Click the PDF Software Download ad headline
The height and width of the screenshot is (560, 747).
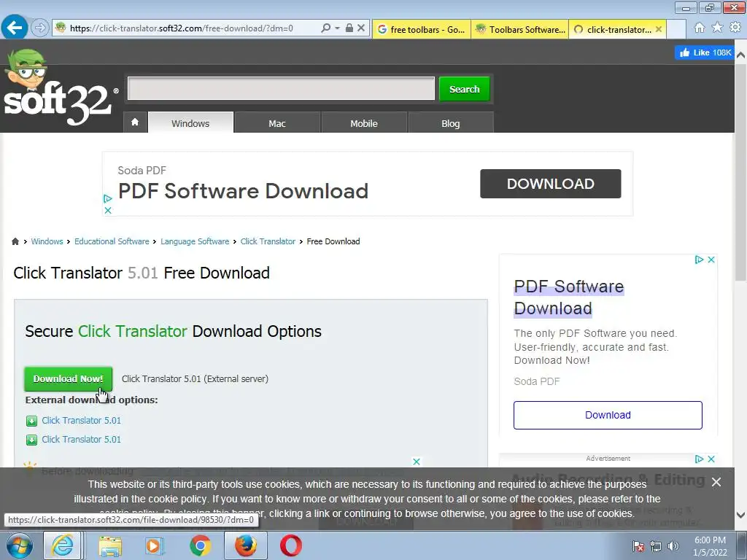[569, 297]
